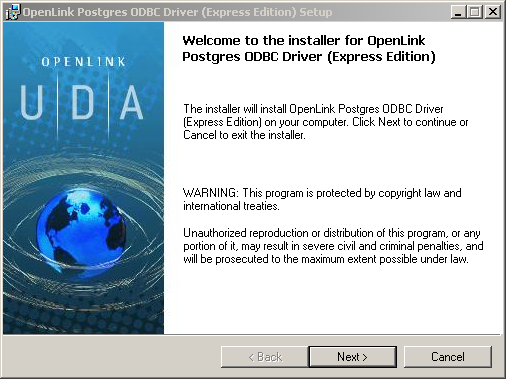The image size is (506, 379).
Task: Click the large letter U in UDA
Action: [32, 102]
